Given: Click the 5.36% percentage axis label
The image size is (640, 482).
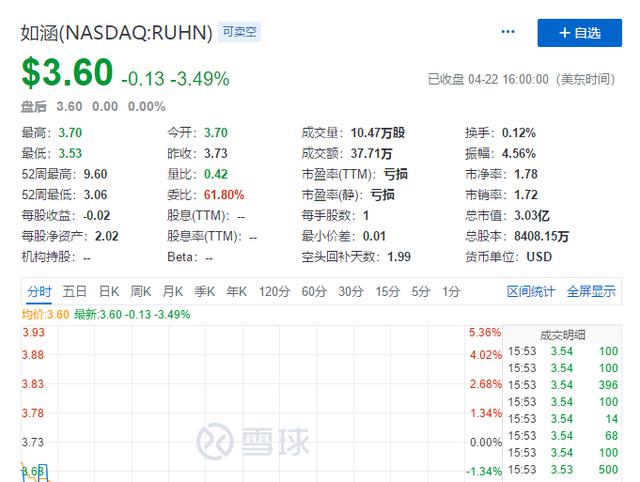Looking at the screenshot, I should (x=485, y=332).
